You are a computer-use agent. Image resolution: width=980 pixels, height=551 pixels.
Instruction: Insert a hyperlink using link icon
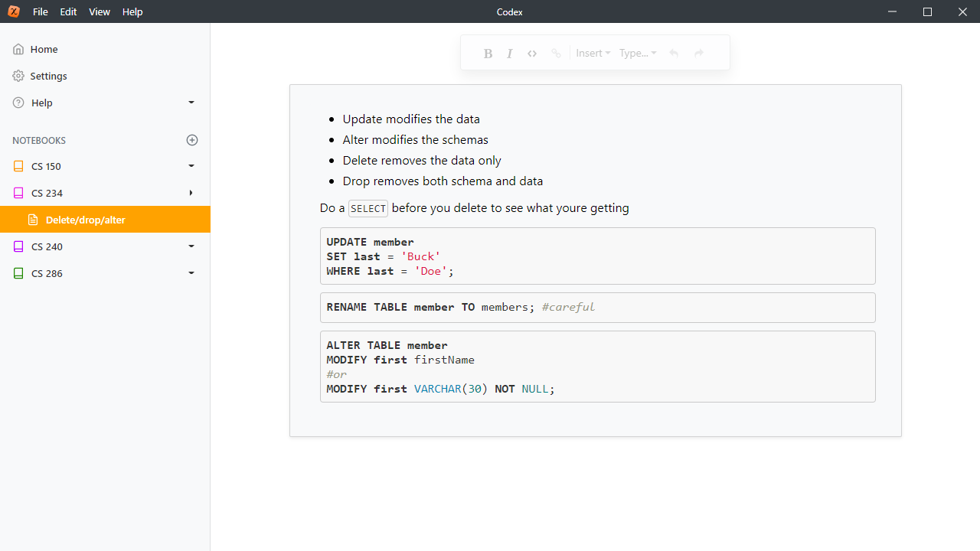point(557,54)
